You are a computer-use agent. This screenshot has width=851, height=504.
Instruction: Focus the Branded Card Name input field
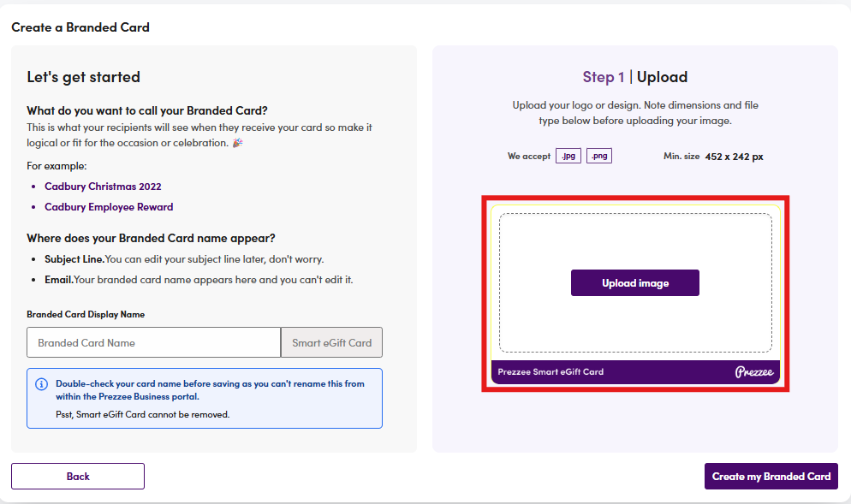pos(153,342)
